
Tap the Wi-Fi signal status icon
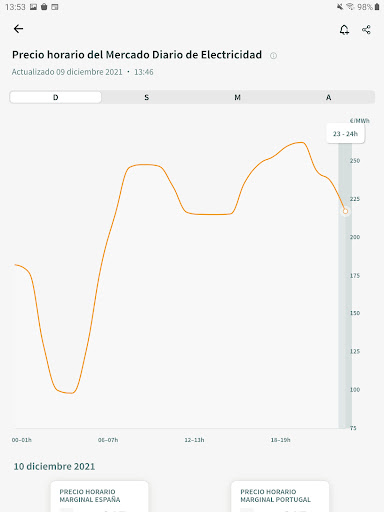point(350,7)
